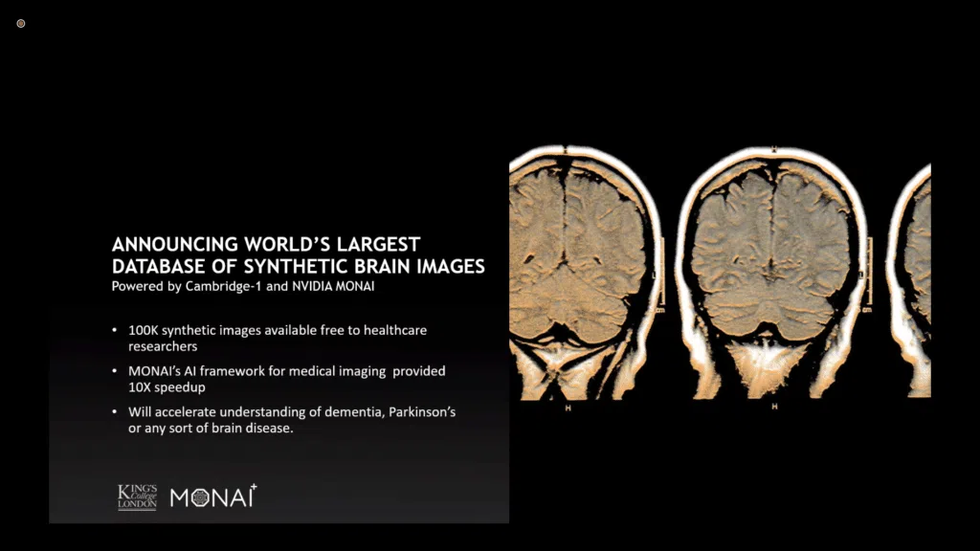Viewport: 980px width, 551px height.
Task: Click the 'DATABASE OF SYNTHETIC BRAIN IMAGES' heading line
Action: [298, 266]
